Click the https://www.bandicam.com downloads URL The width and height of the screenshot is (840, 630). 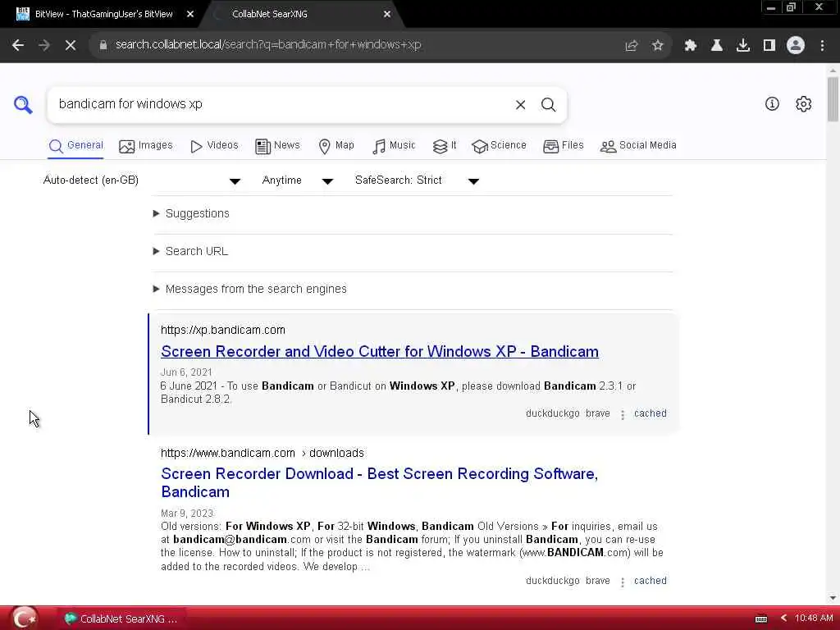coord(262,453)
